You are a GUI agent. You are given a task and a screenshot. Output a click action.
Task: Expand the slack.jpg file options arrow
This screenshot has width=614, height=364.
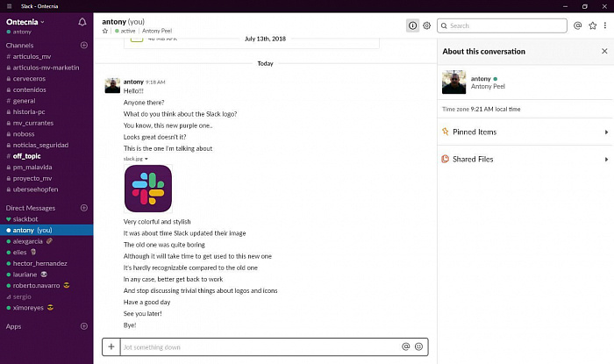(x=146, y=159)
